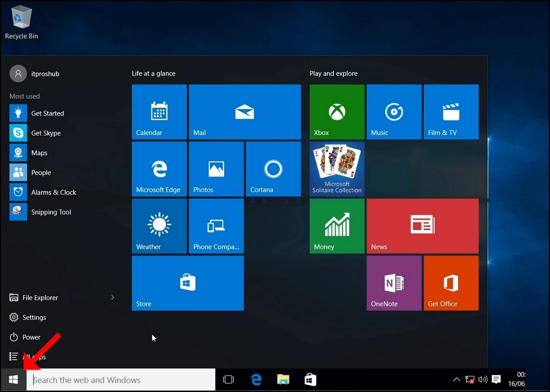
Task: Open Get Started from Most used
Action: 62,113
